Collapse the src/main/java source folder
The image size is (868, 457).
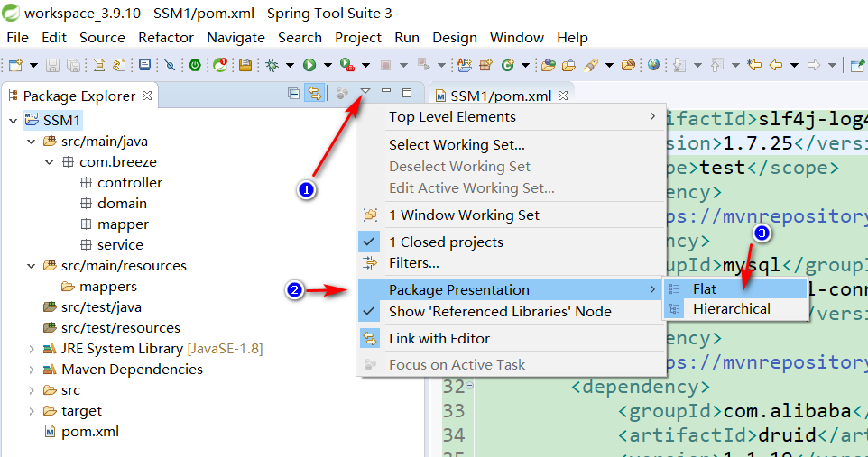pos(32,142)
